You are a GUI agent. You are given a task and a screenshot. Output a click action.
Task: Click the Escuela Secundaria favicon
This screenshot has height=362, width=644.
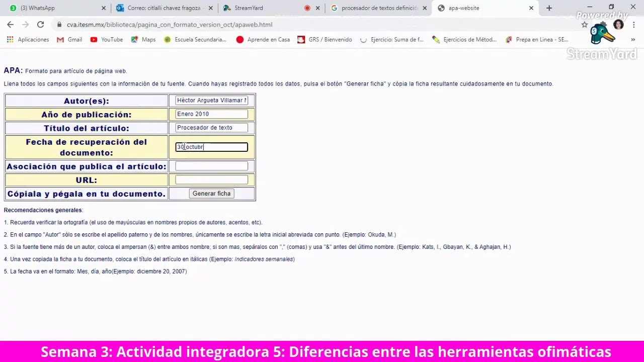[168, 40]
